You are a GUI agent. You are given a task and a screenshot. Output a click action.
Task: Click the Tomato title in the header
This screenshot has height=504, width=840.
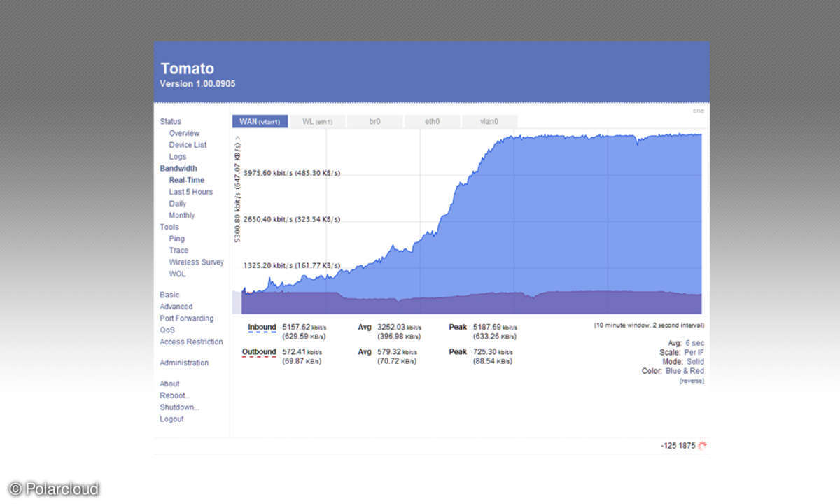[188, 69]
